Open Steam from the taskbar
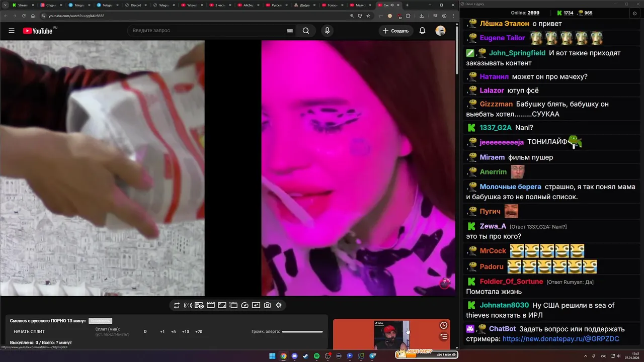The height and width of the screenshot is (362, 644). 305,356
